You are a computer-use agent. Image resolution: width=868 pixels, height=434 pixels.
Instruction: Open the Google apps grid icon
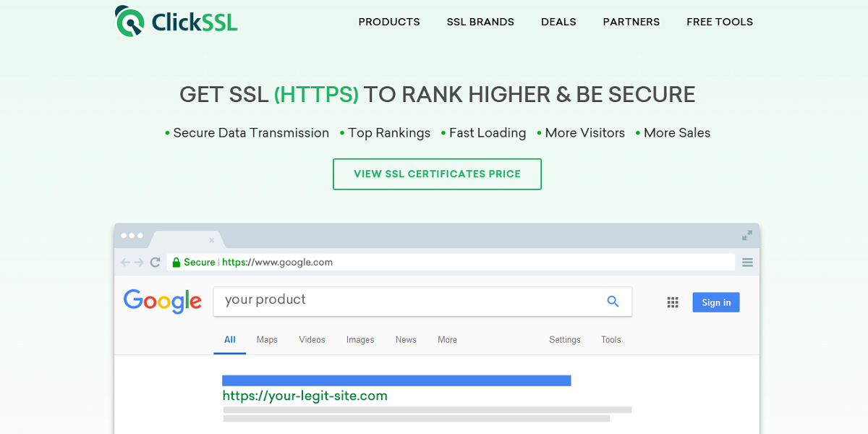pyautogui.click(x=673, y=302)
